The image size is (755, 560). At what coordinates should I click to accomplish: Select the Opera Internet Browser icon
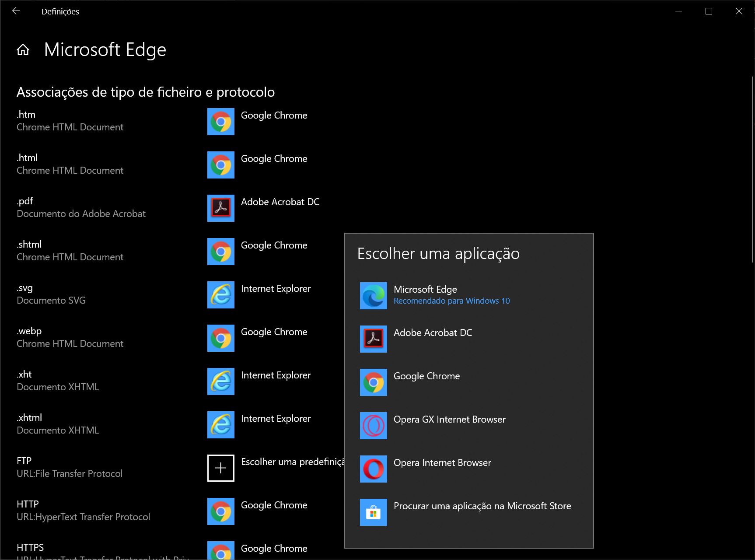374,469
